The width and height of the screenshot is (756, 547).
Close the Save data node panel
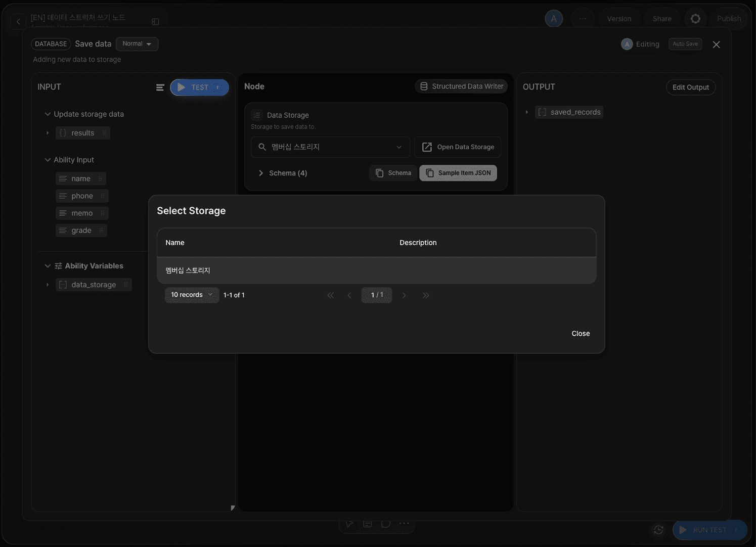coord(716,44)
